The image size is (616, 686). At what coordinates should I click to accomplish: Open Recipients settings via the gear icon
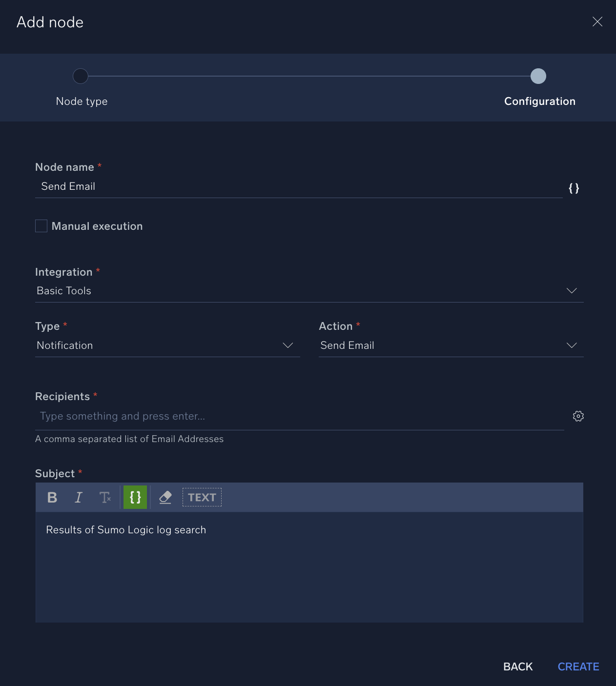point(578,416)
